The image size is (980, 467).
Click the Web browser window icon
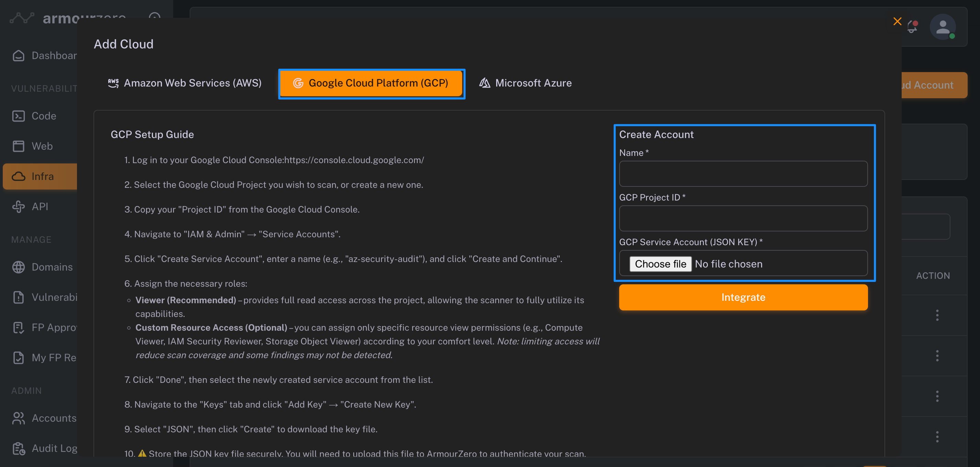18,146
